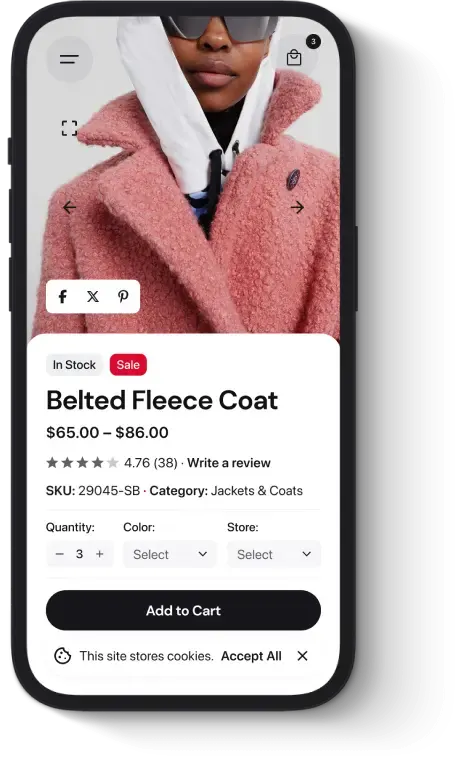Click the Add to Cart button
The image size is (468, 760).
[183, 610]
